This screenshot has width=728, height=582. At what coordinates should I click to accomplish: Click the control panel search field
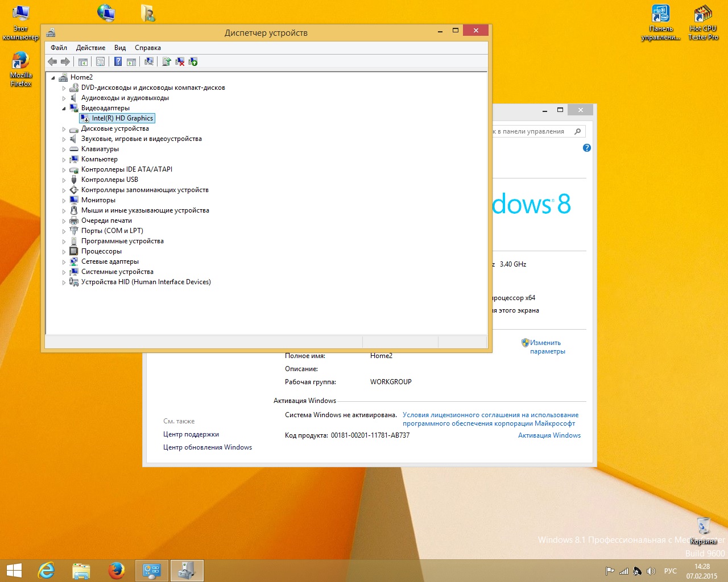537,131
